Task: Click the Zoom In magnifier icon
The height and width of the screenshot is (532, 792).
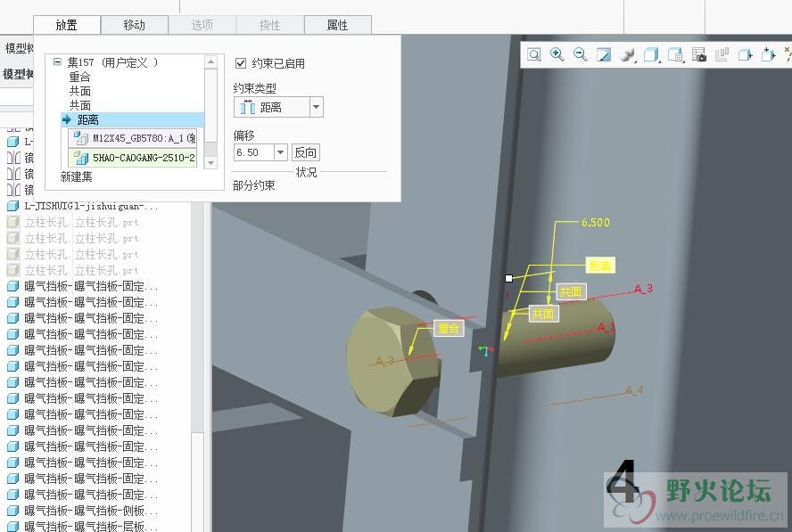Action: pos(557,54)
